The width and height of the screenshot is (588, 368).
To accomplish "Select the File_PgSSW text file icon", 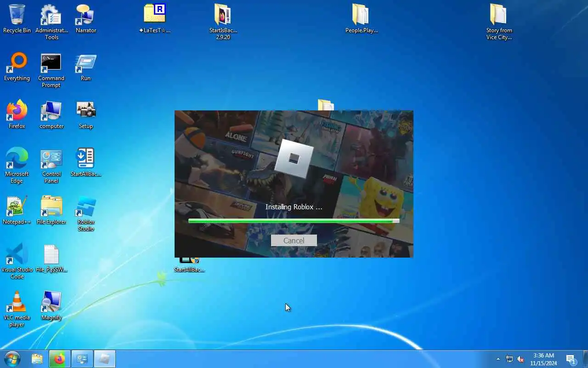I will point(51,258).
